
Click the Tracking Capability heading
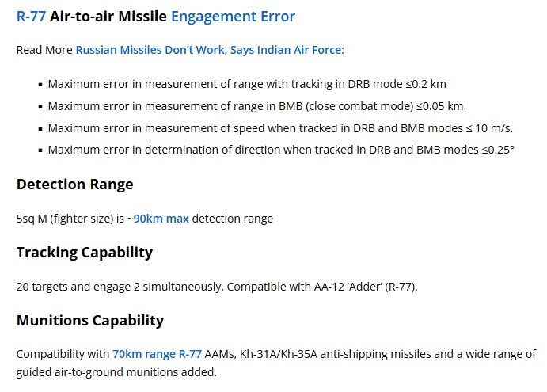coord(85,253)
